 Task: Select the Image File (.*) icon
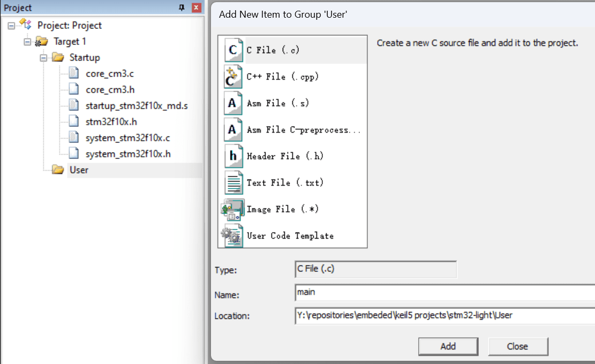[232, 210]
